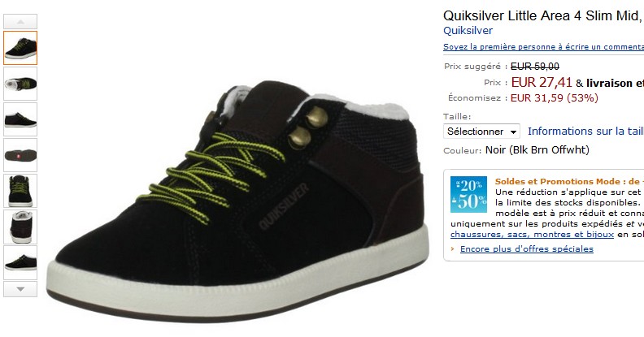Open the Sélectionner size dropdown
Screen dimensions: 644x337
pos(481,132)
